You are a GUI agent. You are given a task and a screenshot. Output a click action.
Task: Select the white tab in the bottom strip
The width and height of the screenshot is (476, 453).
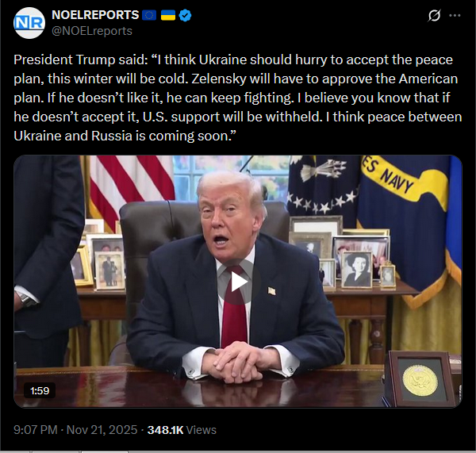(x=104, y=451)
